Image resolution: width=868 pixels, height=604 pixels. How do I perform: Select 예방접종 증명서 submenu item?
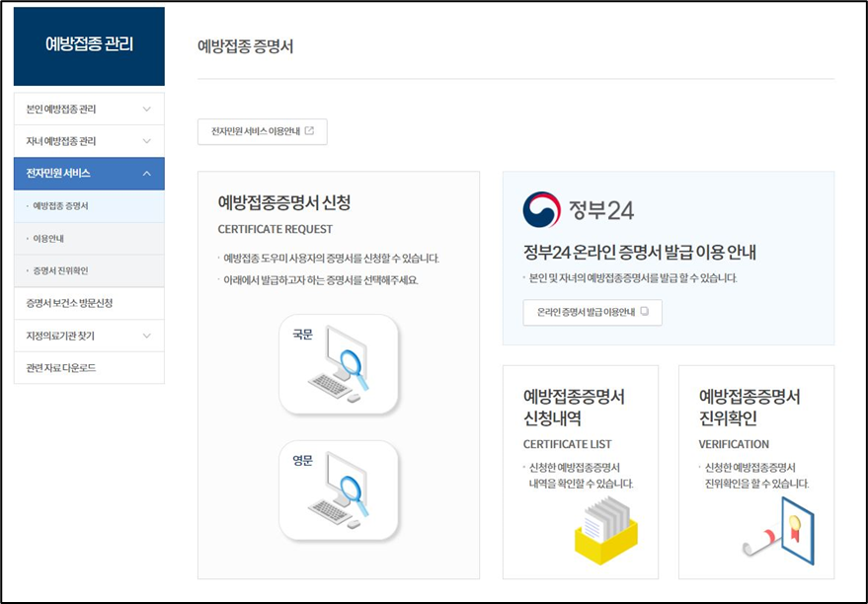89,205
